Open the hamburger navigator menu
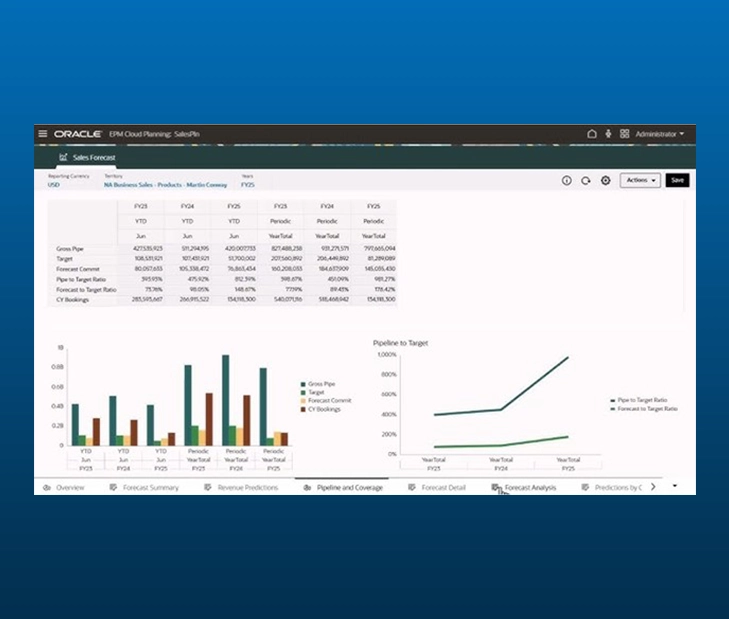The height and width of the screenshot is (619, 729). click(x=42, y=133)
